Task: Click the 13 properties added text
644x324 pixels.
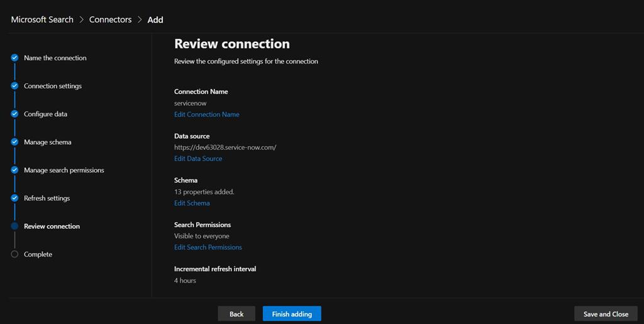Action: (x=204, y=192)
